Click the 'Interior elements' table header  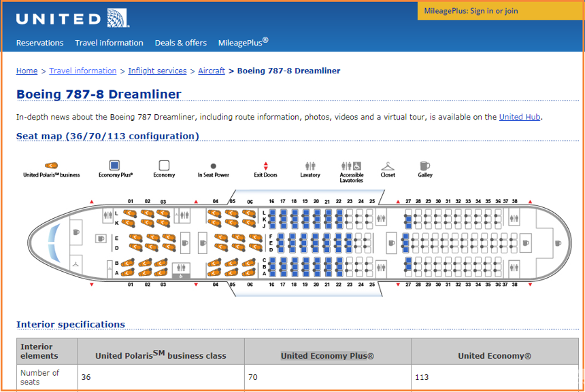pyautogui.click(x=47, y=351)
